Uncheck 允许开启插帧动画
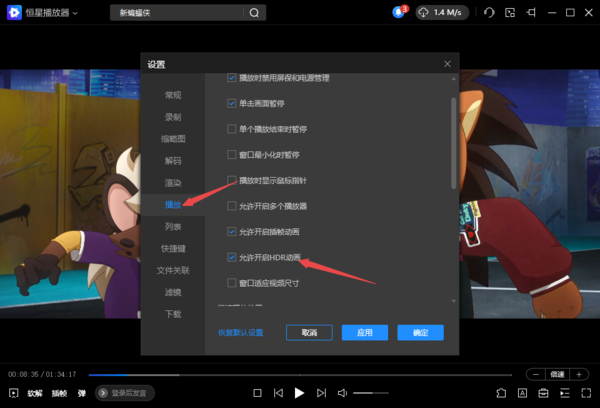This screenshot has height=408, width=600. coord(232,232)
